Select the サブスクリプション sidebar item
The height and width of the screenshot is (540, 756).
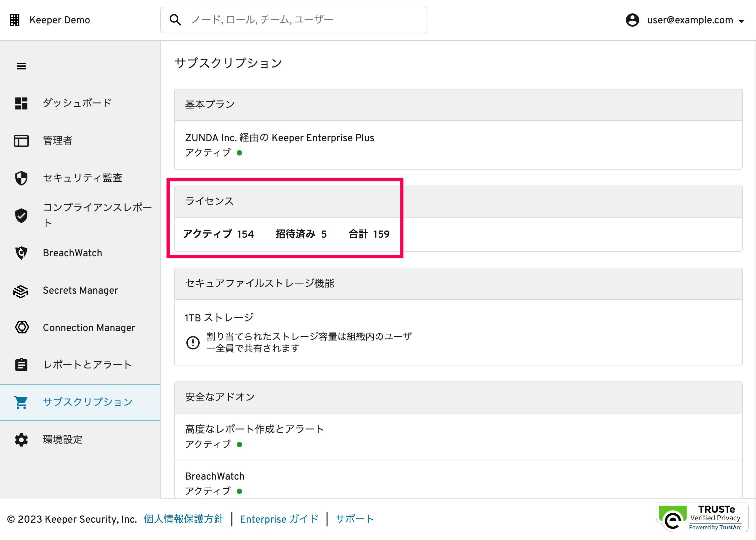point(87,402)
